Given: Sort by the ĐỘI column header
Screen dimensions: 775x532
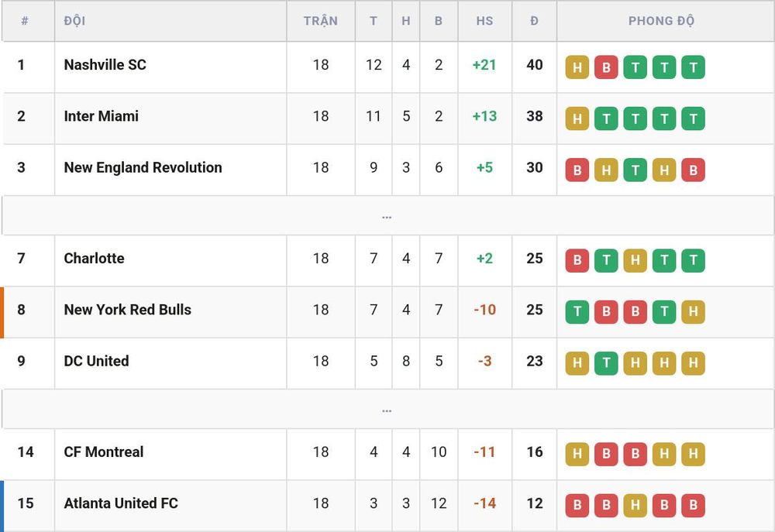Looking at the screenshot, I should coord(74,21).
